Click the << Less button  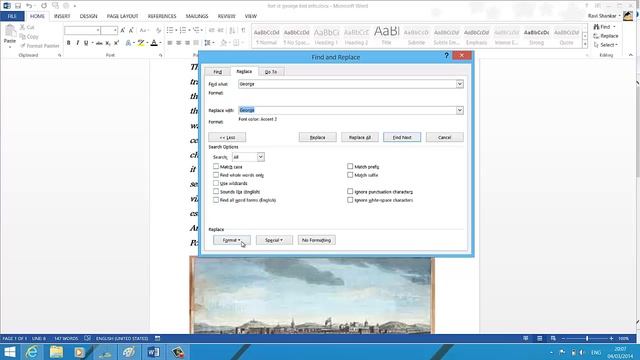point(227,138)
